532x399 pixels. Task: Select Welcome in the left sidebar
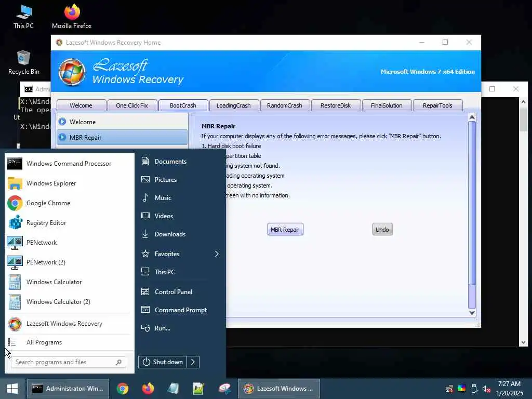[122, 122]
